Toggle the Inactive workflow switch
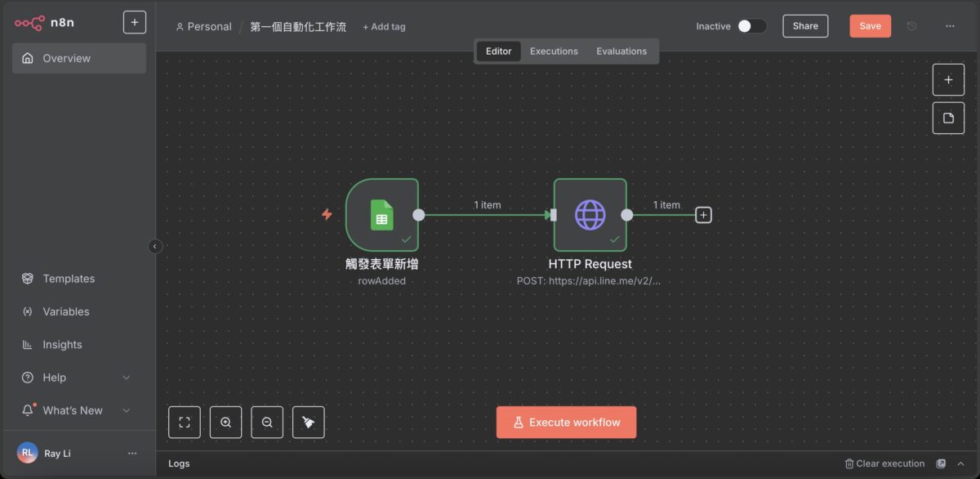The width and height of the screenshot is (980, 479). click(752, 26)
